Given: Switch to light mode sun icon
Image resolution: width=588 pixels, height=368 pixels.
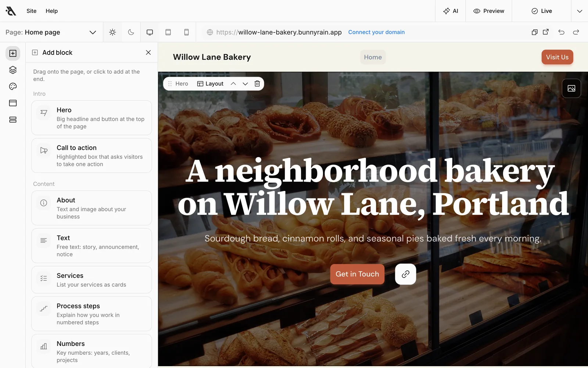Looking at the screenshot, I should click(x=113, y=32).
